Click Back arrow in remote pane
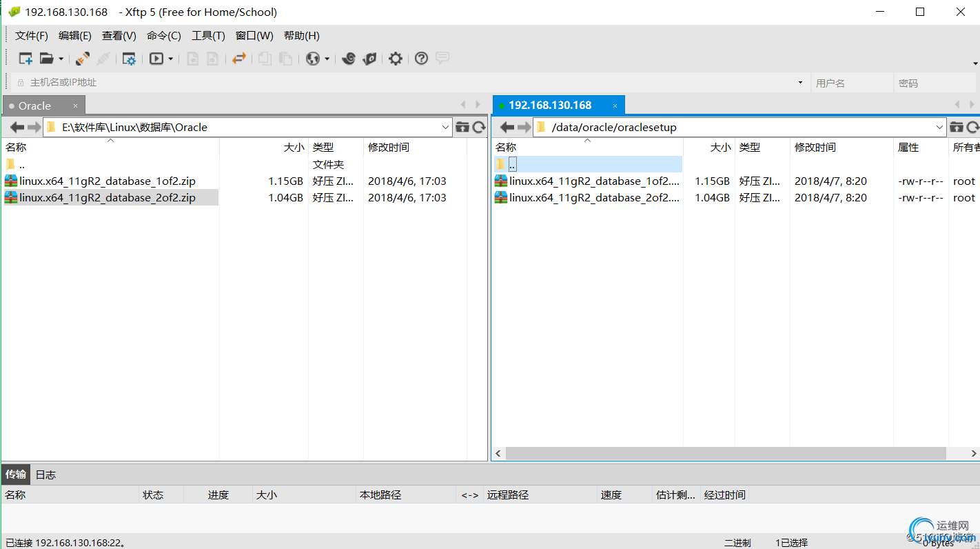980x549 pixels. pos(507,127)
